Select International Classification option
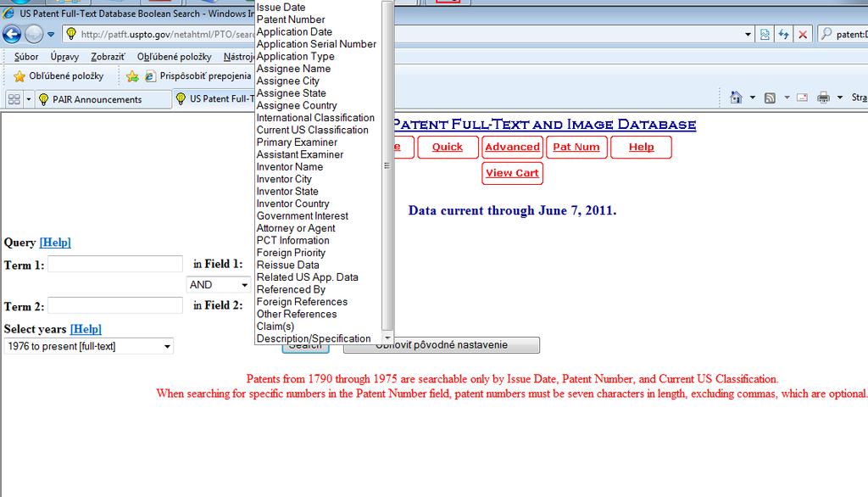868x497 pixels. [x=315, y=117]
